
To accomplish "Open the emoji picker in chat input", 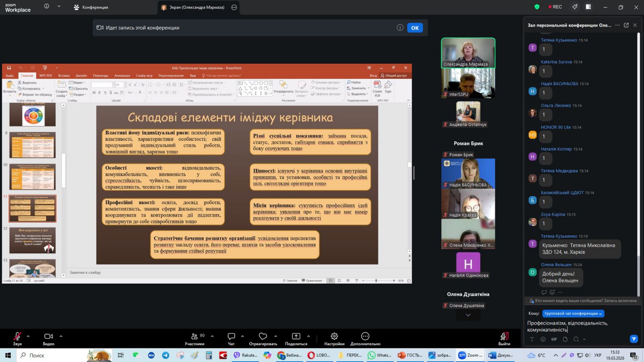I will 543,339.
